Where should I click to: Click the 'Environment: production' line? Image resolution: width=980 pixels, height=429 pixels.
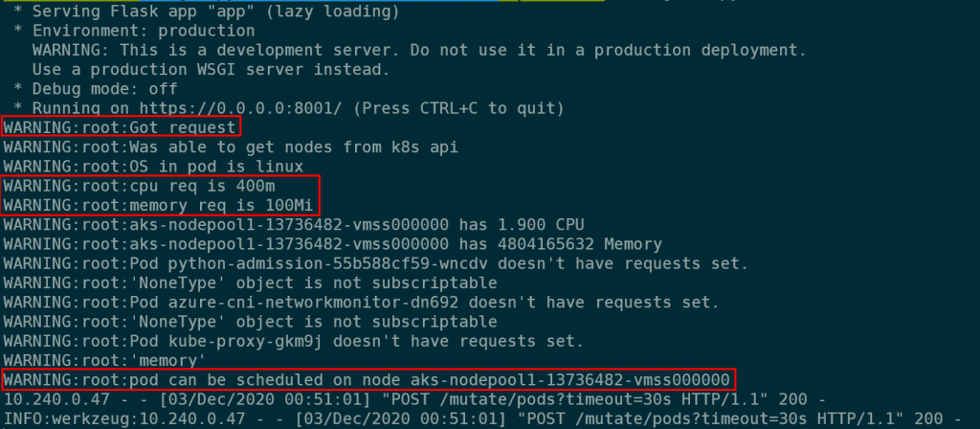coord(134,31)
